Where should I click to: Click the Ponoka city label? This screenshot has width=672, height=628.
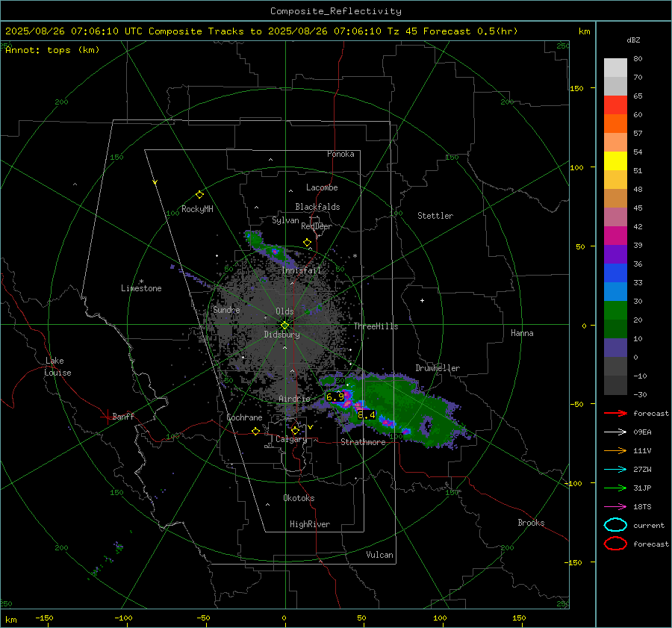click(340, 154)
